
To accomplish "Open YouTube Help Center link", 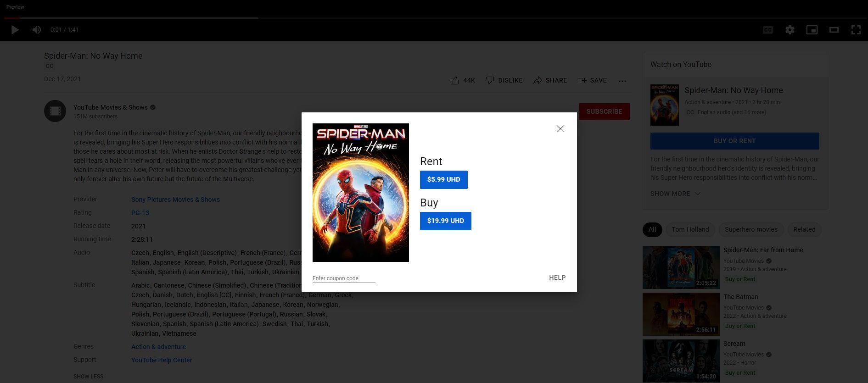I will 162,360.
